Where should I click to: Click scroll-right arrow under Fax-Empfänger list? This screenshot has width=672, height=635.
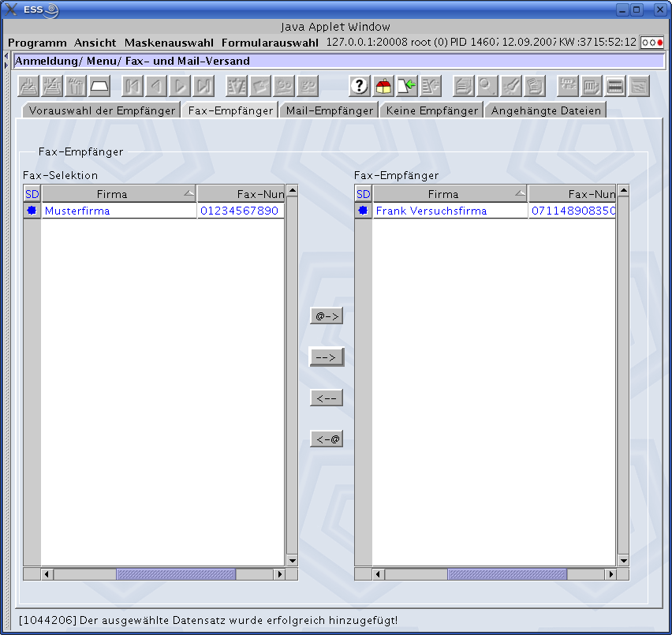[611, 574]
